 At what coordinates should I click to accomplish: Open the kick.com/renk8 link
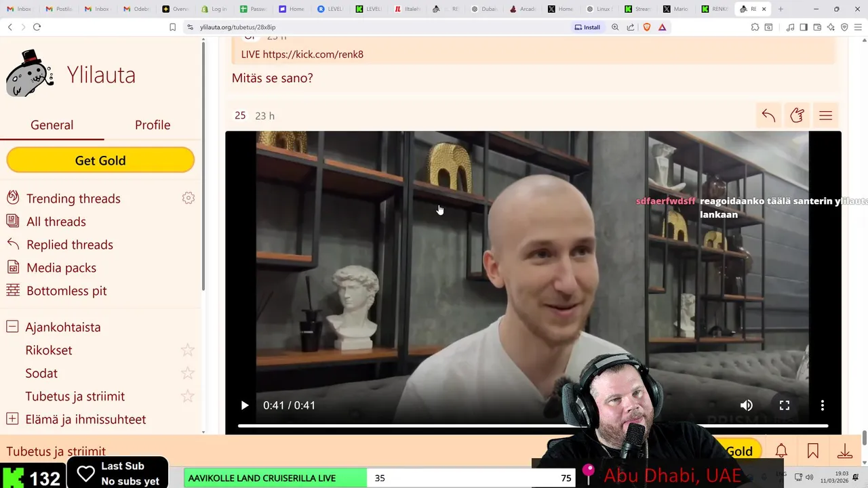tap(313, 54)
